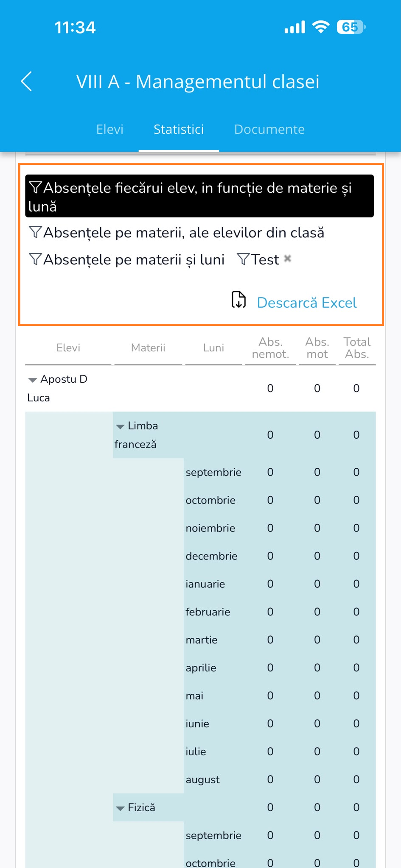Viewport: 401px width, 868px height.
Task: Select Absențele pe materii și luni filter
Action: 134,259
